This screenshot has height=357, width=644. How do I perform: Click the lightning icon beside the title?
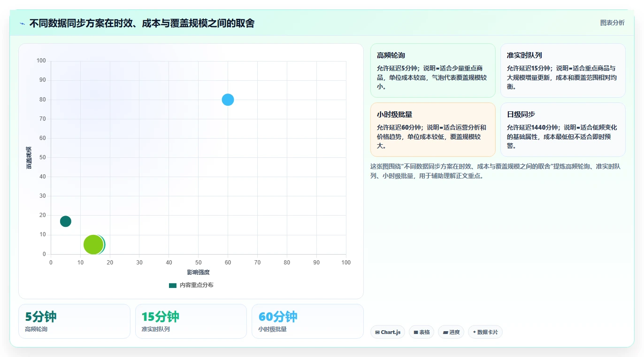[22, 23]
